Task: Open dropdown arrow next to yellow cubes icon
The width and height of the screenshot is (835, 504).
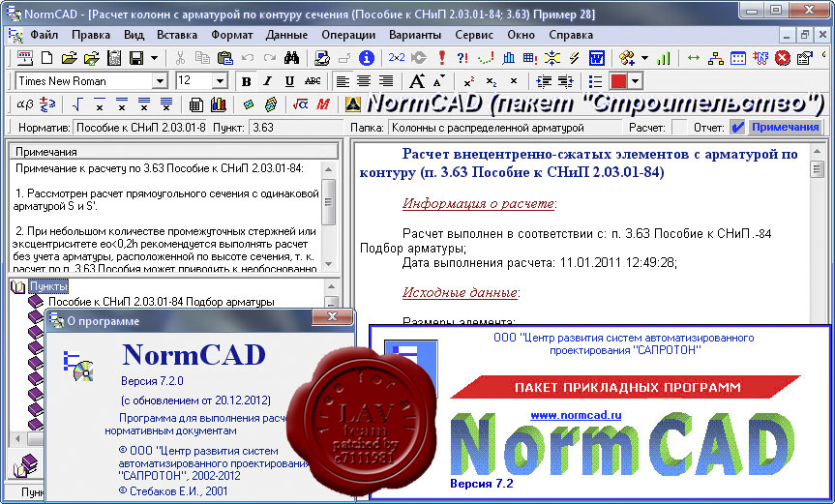Action: (x=645, y=57)
